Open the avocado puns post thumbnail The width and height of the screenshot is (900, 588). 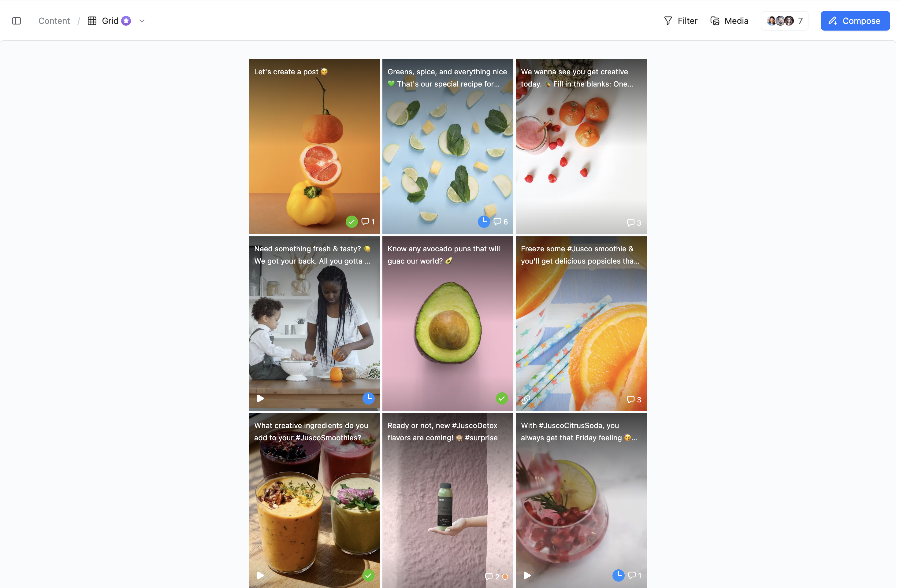click(x=448, y=324)
